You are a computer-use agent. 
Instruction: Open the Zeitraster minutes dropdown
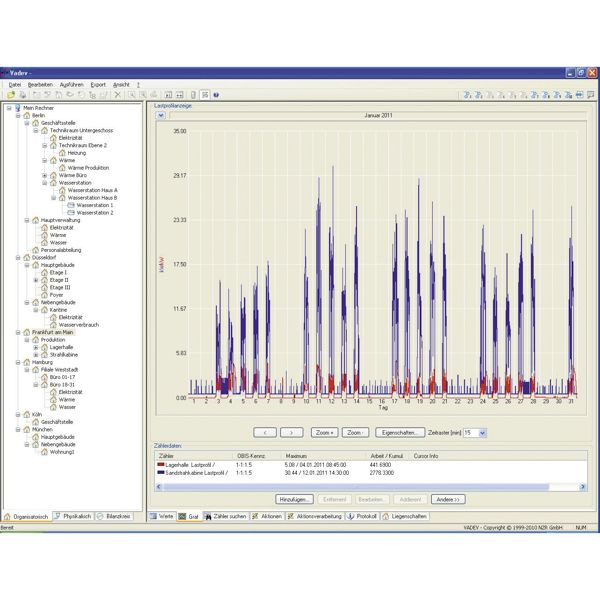point(482,432)
